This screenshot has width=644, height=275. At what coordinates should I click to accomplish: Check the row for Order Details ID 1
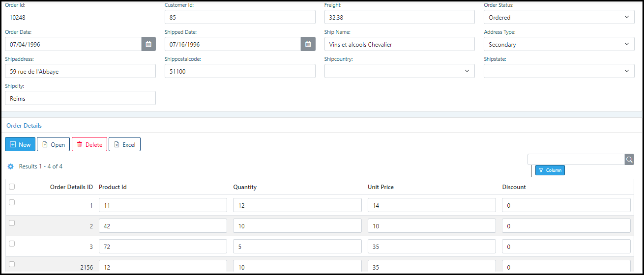pos(12,202)
